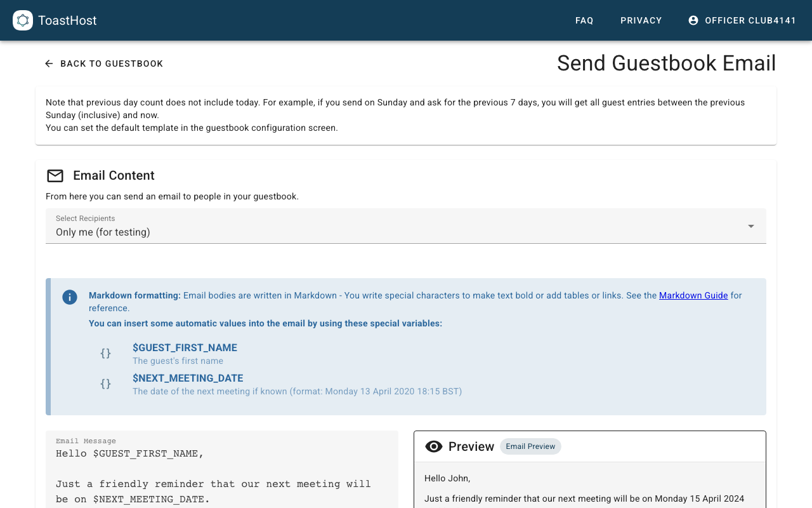Open the Select Recipients dropdown

tap(405, 226)
